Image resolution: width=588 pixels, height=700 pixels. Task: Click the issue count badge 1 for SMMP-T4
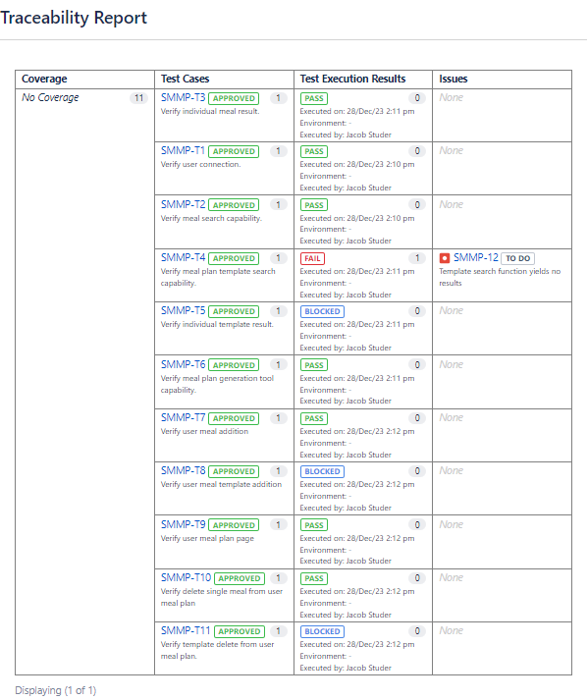tap(417, 258)
